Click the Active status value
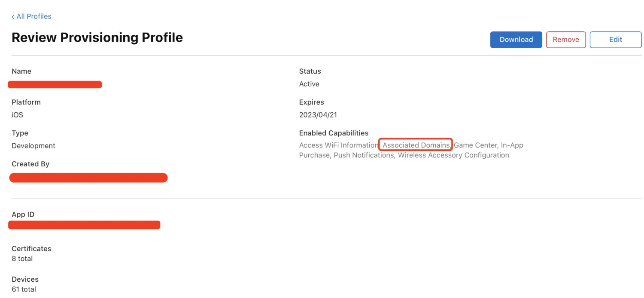The height and width of the screenshot is (298, 644). point(309,84)
